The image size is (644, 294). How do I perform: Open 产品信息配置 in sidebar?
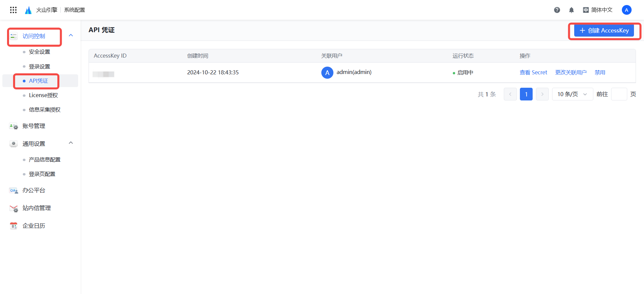(x=45, y=160)
